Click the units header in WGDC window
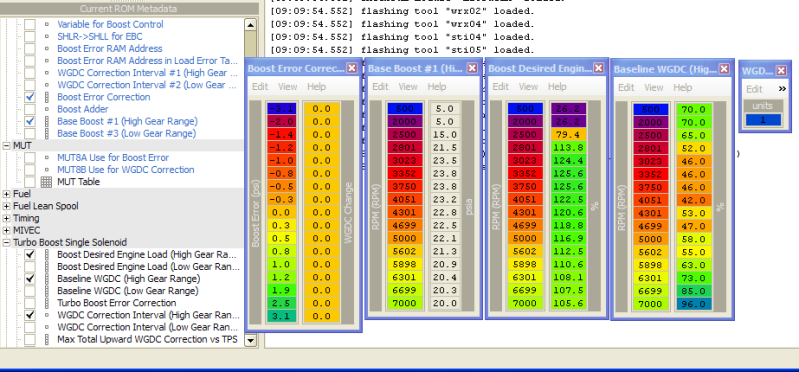Screen dimensions: 799x372 [763, 106]
